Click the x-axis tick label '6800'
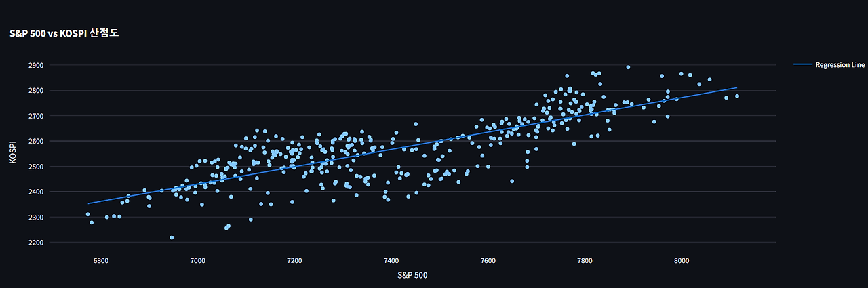The image size is (868, 288). coord(101,260)
